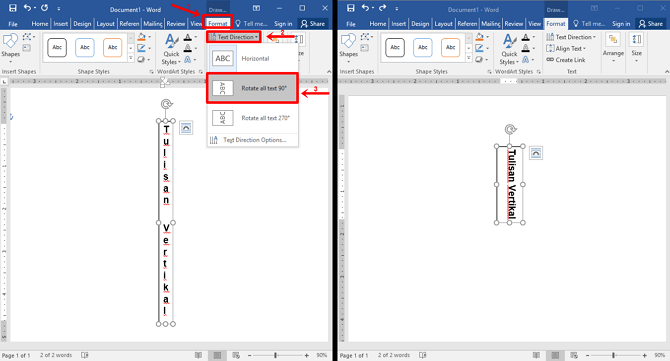This screenshot has height=361, width=670.
Task: Open proofing errors icon in right status bar
Action: click(x=423, y=355)
